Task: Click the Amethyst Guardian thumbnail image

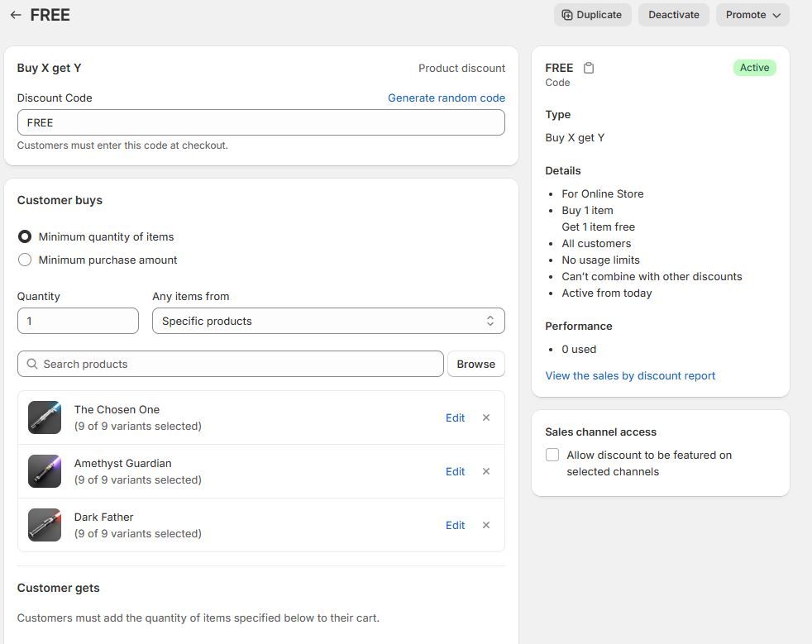Action: pyautogui.click(x=45, y=471)
